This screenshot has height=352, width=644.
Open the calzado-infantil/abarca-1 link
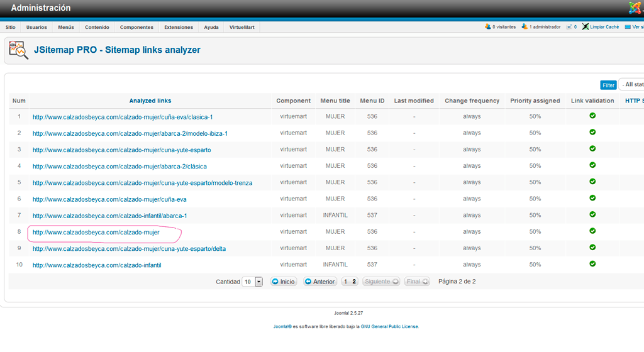click(x=109, y=216)
